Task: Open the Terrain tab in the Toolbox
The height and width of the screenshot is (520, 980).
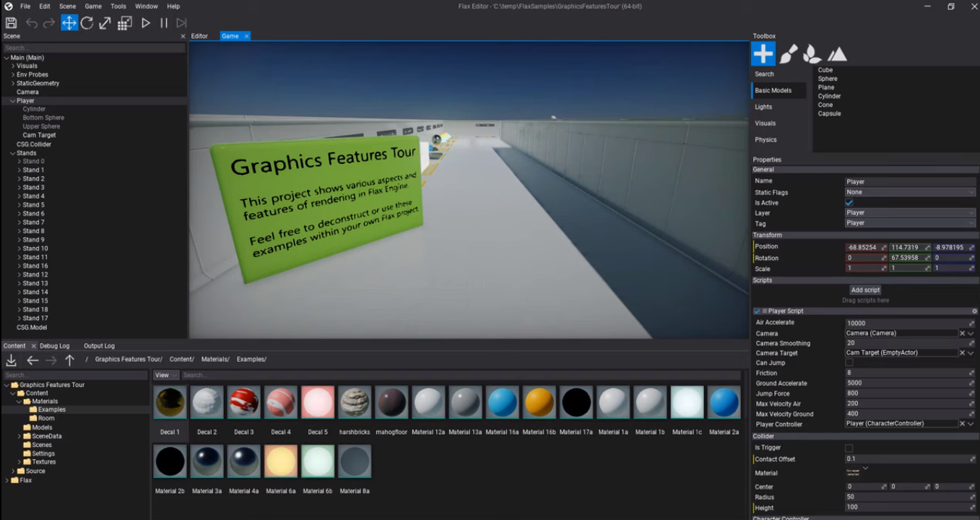Action: pos(837,53)
